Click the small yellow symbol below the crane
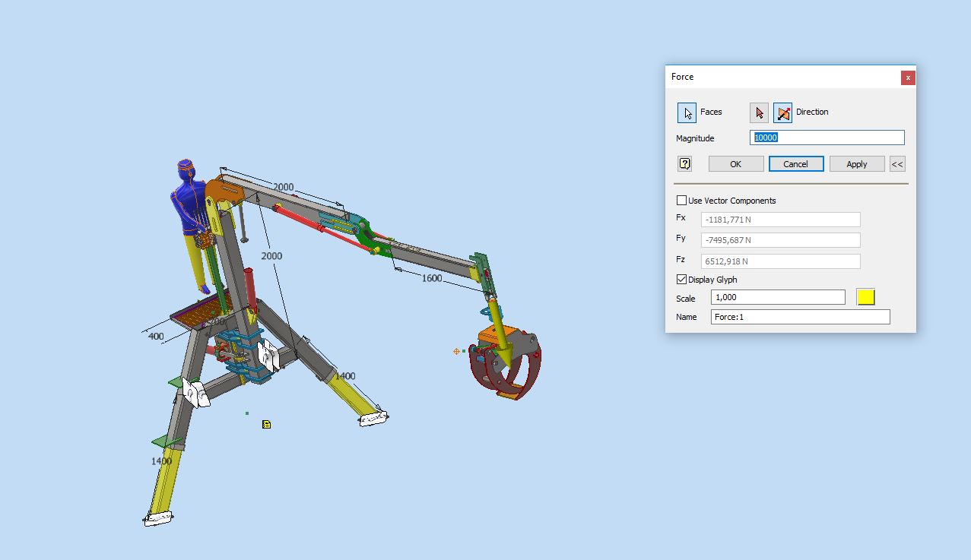The image size is (971, 560). [266, 424]
